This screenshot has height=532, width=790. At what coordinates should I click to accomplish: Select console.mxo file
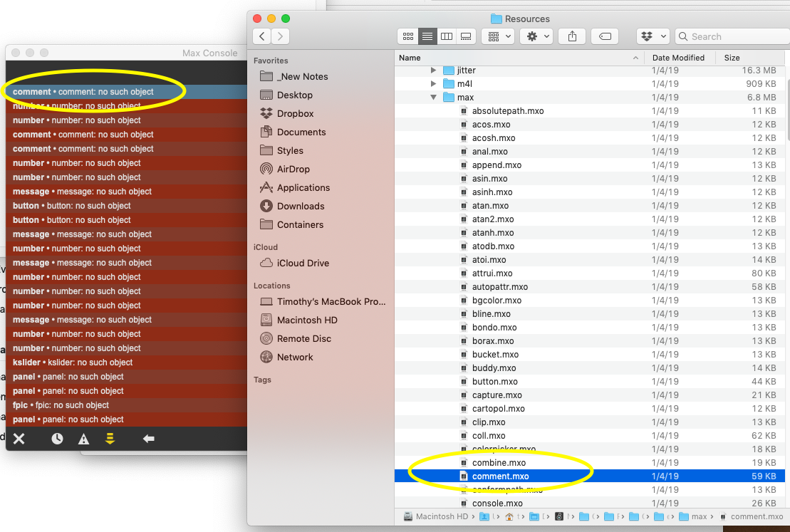590,504
